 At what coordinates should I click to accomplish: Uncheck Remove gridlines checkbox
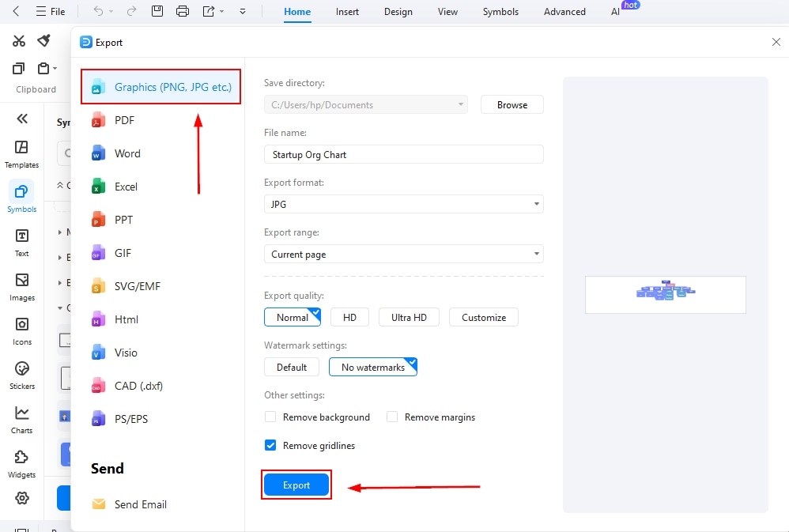[270, 445]
